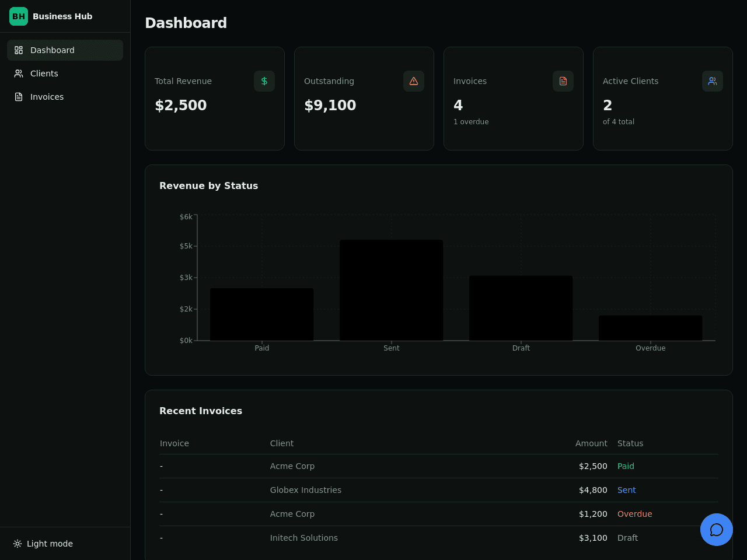This screenshot has height=560, width=747.
Task: Click the Status column header
Action: click(630, 443)
